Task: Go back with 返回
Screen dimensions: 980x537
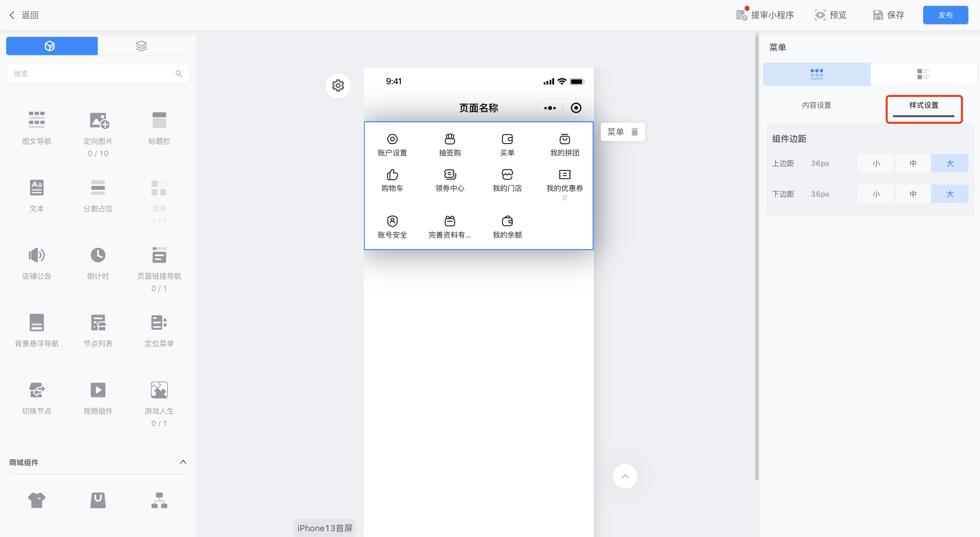Action: coord(23,15)
